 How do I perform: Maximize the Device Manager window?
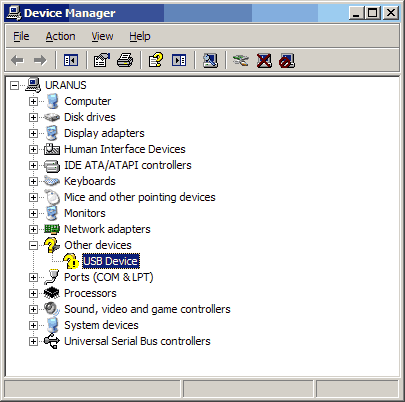[372, 13]
